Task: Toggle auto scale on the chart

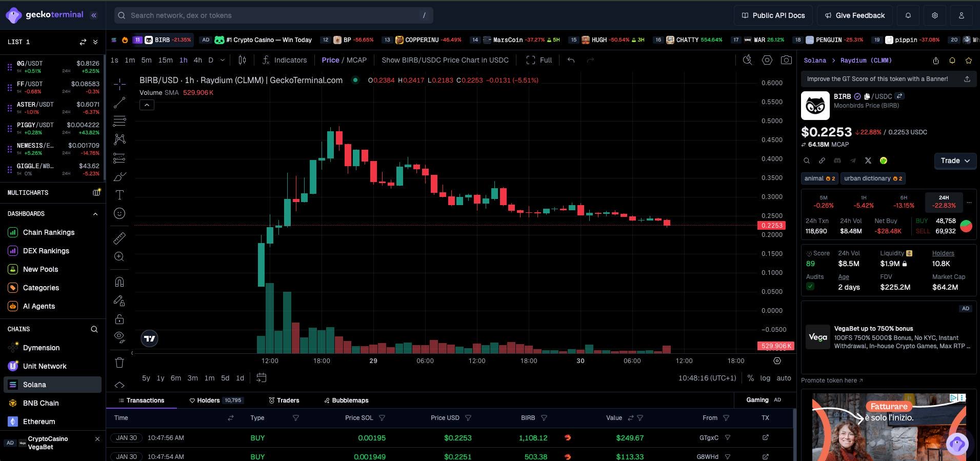Action: click(x=784, y=378)
